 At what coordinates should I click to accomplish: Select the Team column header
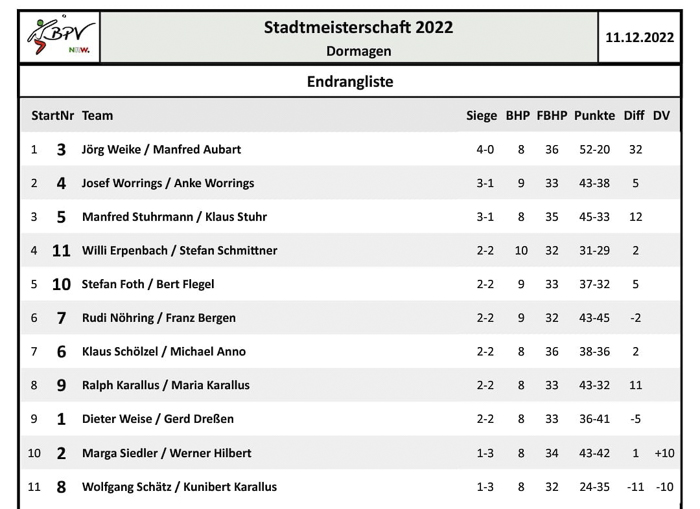(97, 116)
